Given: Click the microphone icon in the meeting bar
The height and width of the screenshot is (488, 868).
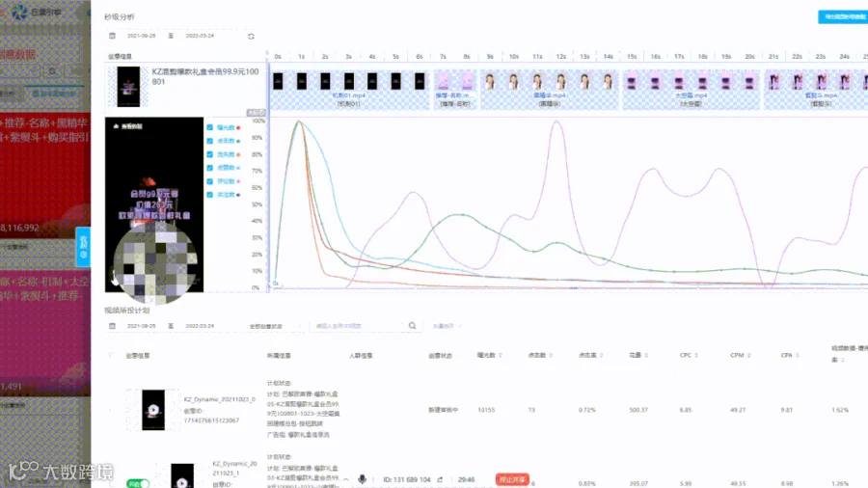Looking at the screenshot, I should point(362,479).
